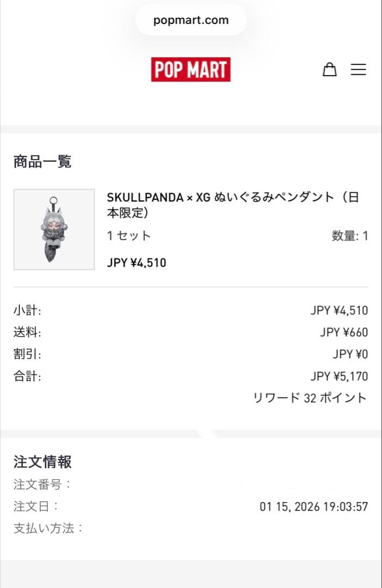This screenshot has height=588, width=382.
Task: Click the 数量: 1 quantity label
Action: tap(349, 236)
